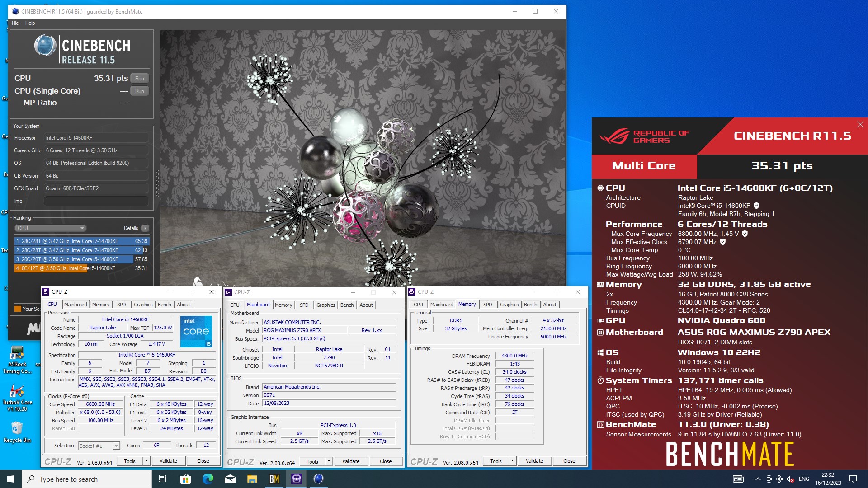This screenshot has width=868, height=488.
Task: Click Close button in first CPU-Z window
Action: [203, 461]
